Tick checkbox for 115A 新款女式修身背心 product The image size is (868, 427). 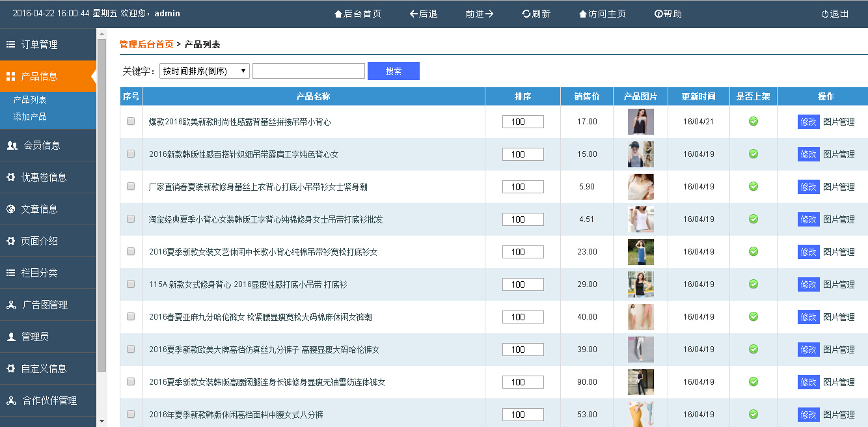point(131,284)
